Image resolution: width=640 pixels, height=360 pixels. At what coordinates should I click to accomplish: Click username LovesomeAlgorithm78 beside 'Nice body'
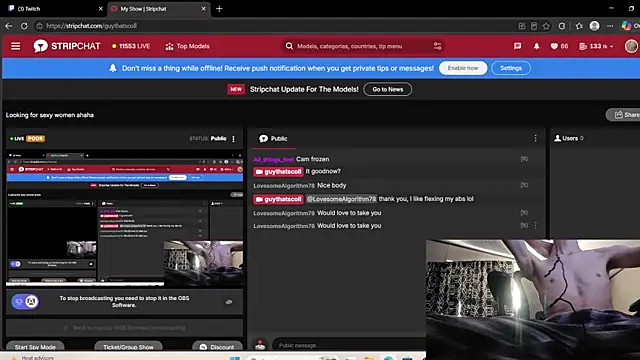pyautogui.click(x=284, y=186)
